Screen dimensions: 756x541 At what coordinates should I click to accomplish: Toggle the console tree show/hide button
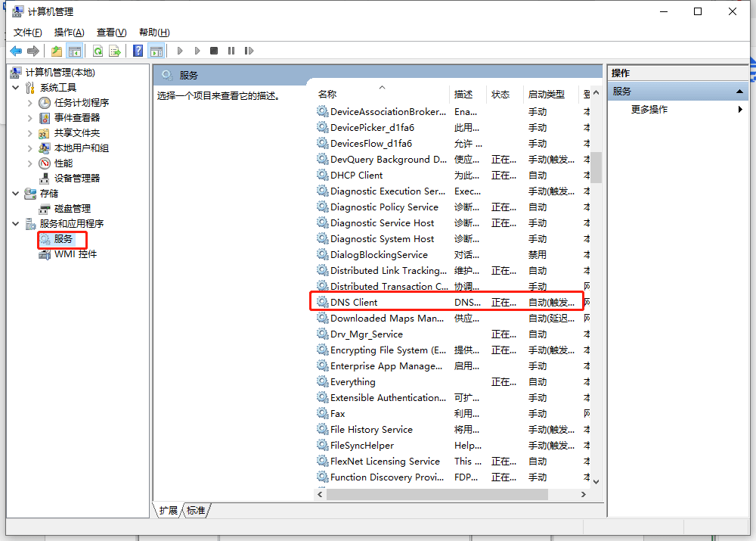coord(74,51)
